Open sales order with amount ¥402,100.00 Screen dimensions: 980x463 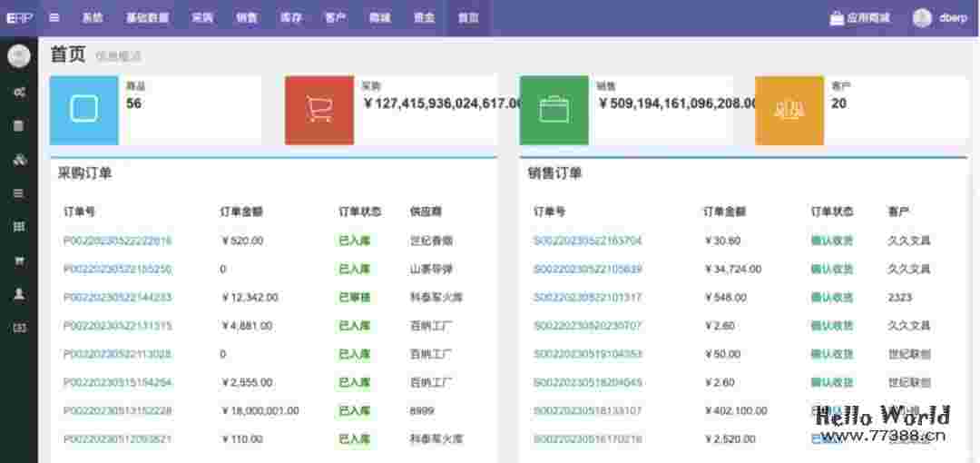click(x=587, y=411)
